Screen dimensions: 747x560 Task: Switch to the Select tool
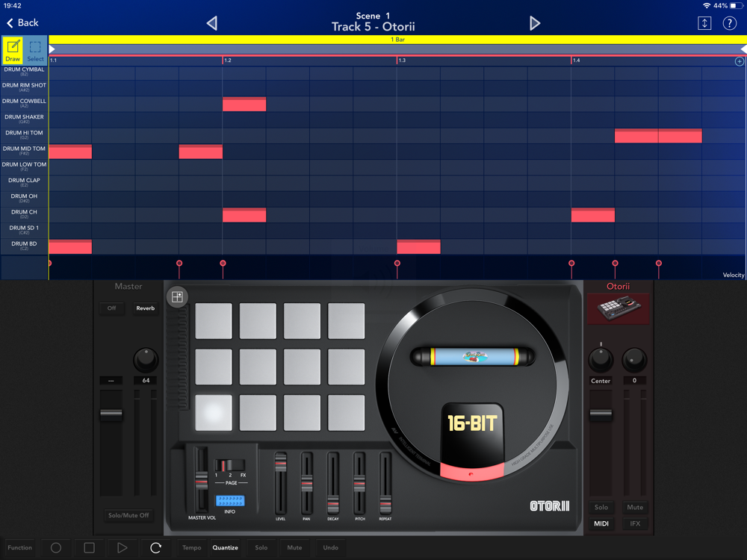35,50
